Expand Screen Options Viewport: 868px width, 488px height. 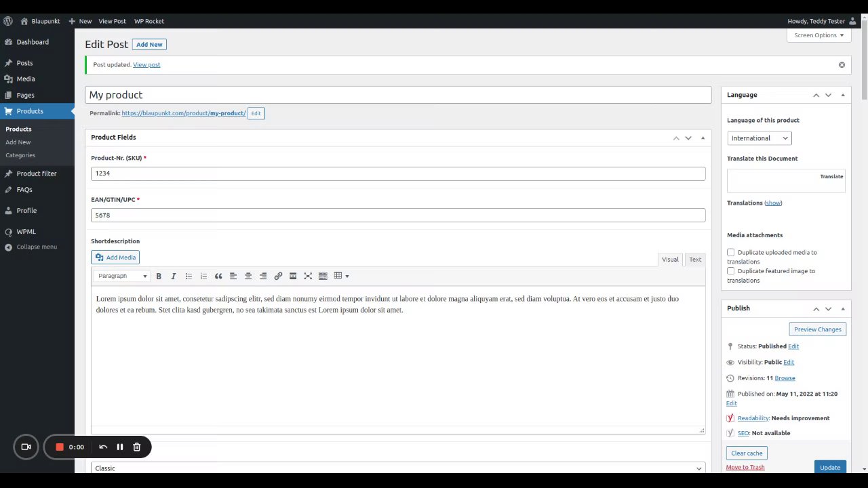(x=819, y=35)
